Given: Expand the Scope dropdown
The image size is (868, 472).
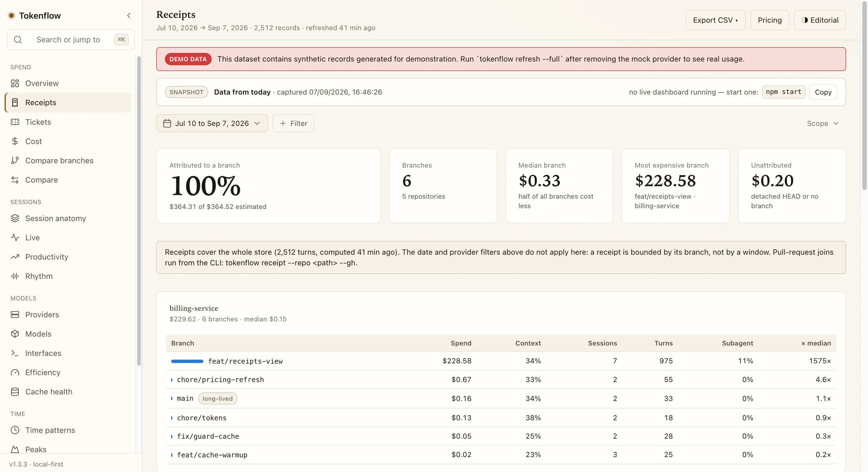Looking at the screenshot, I should coord(823,123).
